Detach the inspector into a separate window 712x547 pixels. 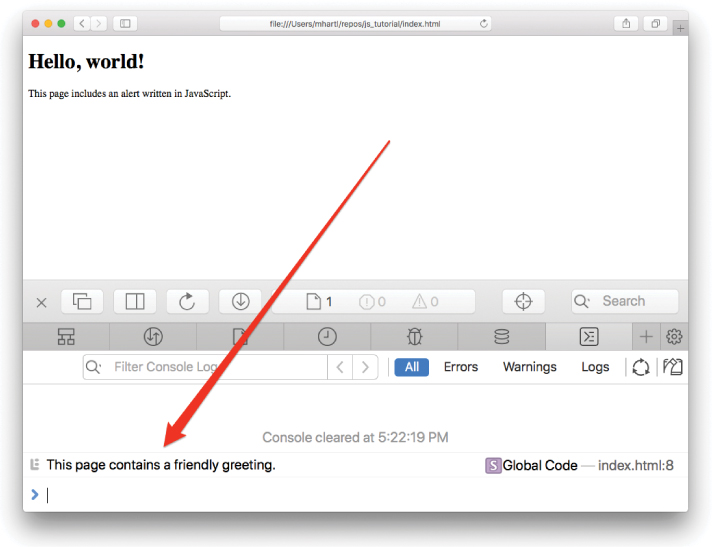(x=82, y=301)
